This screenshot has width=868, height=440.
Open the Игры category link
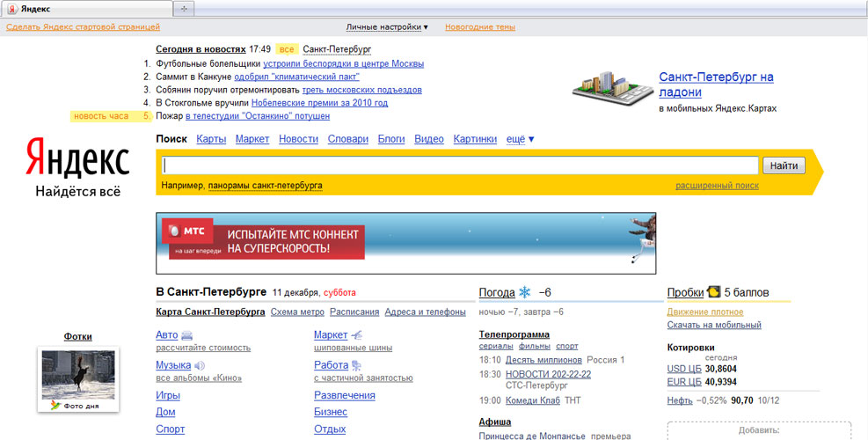168,396
